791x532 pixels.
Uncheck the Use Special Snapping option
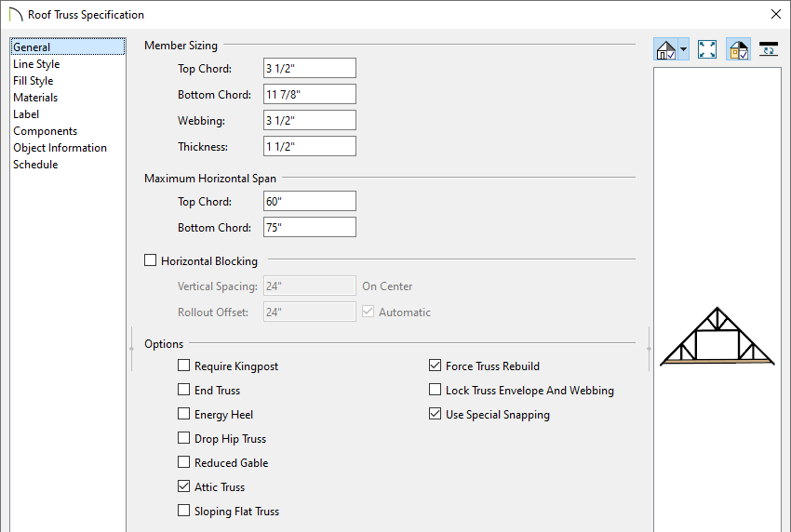[x=435, y=414]
